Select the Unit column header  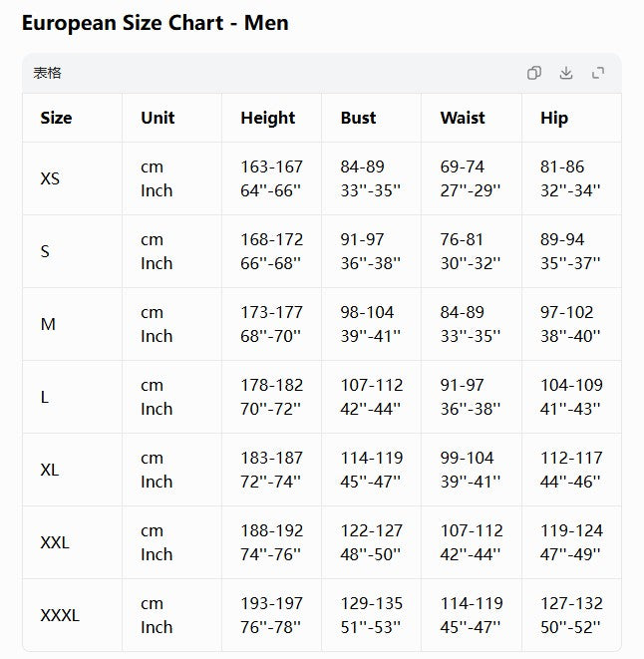click(x=158, y=118)
